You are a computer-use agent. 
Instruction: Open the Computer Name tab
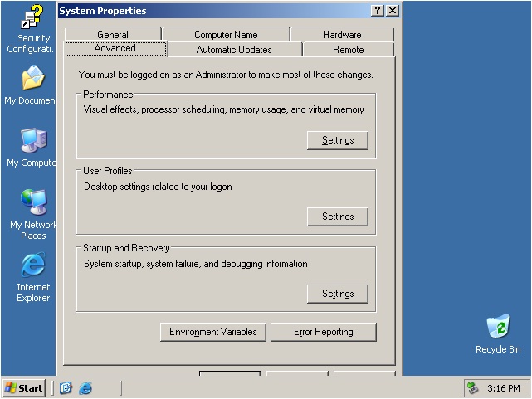226,35
